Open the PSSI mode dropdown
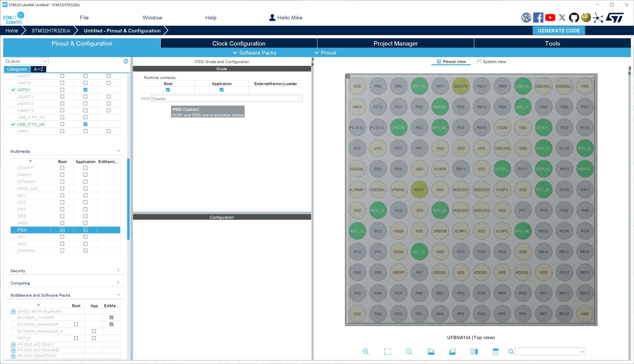Viewport: 634px width, 364px height. pyautogui.click(x=226, y=99)
